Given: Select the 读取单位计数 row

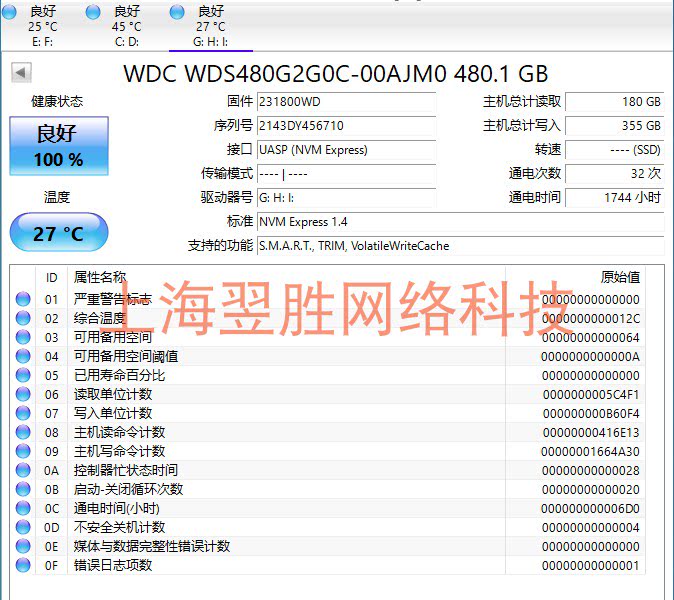Looking at the screenshot, I should coord(328,394).
